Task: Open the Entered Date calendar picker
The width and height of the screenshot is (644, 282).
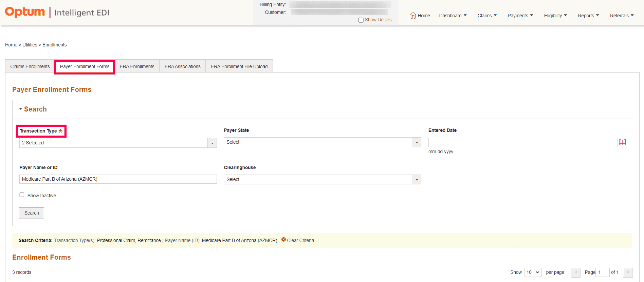Action: pos(622,142)
